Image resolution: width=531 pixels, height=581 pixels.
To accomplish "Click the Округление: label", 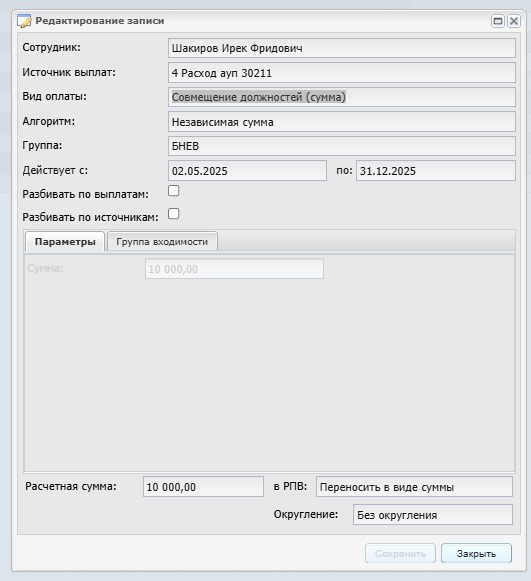I will coord(306,514).
